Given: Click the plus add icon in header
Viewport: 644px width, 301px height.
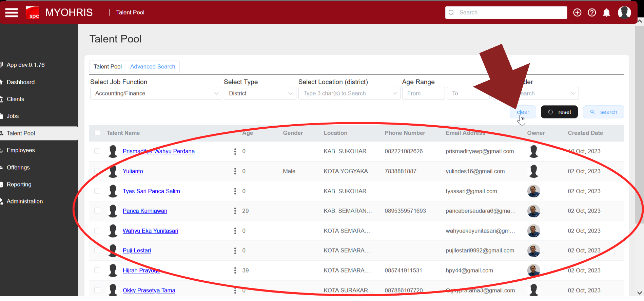Looking at the screenshot, I should pos(577,13).
